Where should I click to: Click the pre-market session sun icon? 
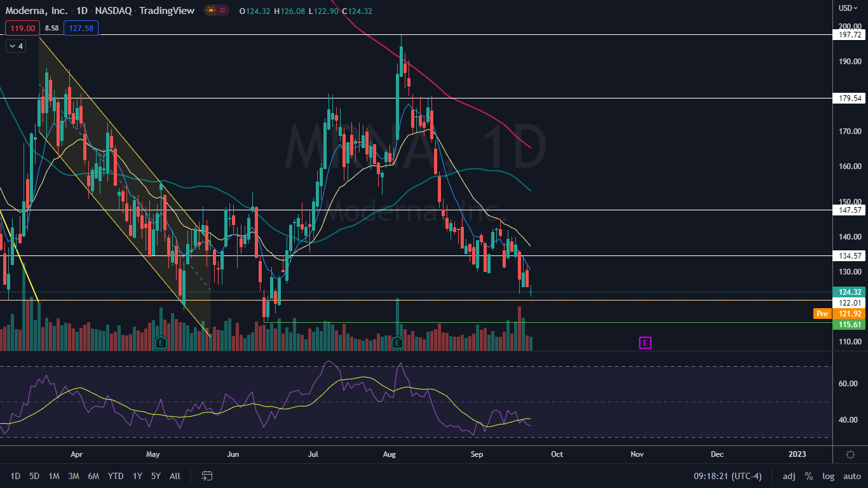tap(210, 10)
